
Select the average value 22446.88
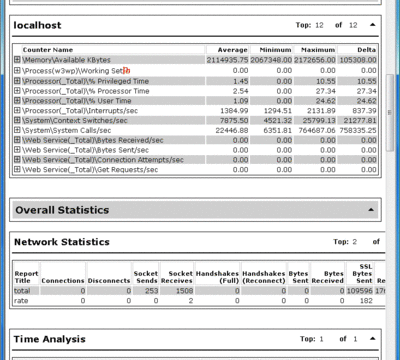pos(232,130)
